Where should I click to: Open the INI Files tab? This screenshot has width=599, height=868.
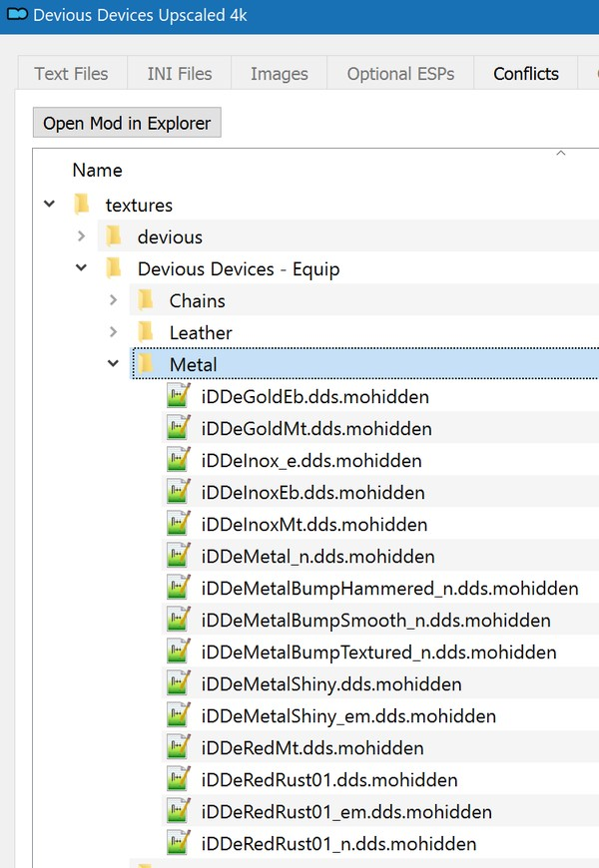(180, 74)
